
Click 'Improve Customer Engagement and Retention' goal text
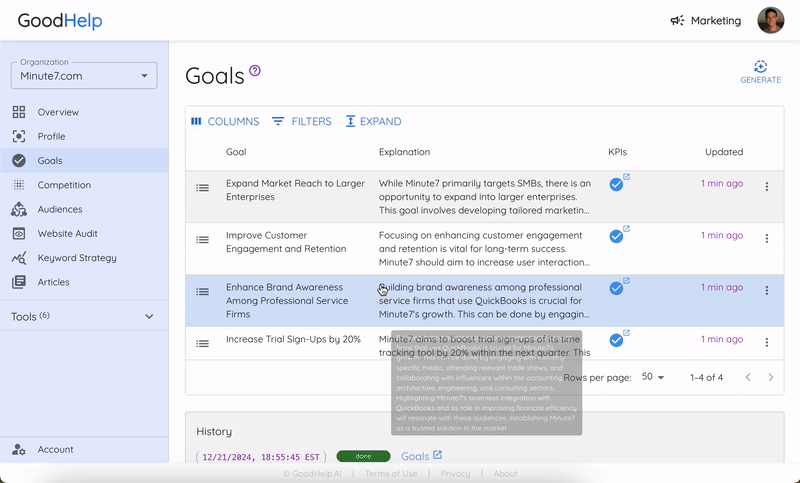click(286, 242)
